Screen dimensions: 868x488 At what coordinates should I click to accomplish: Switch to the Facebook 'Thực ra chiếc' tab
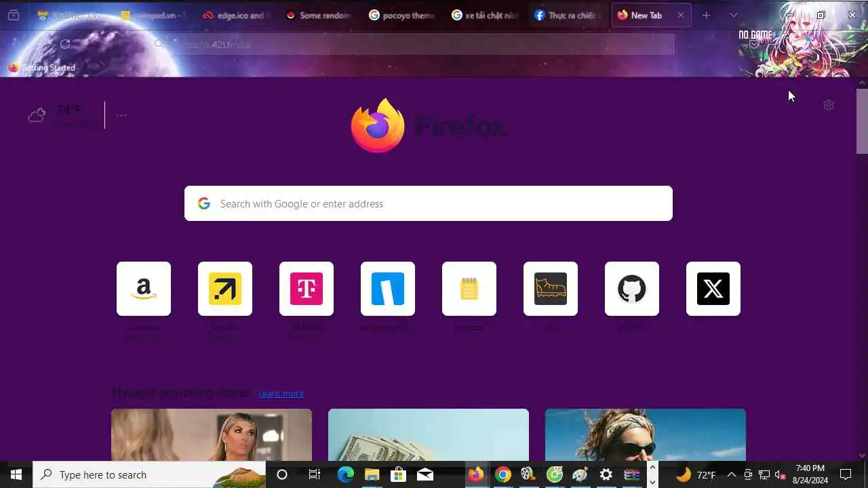[x=567, y=15]
